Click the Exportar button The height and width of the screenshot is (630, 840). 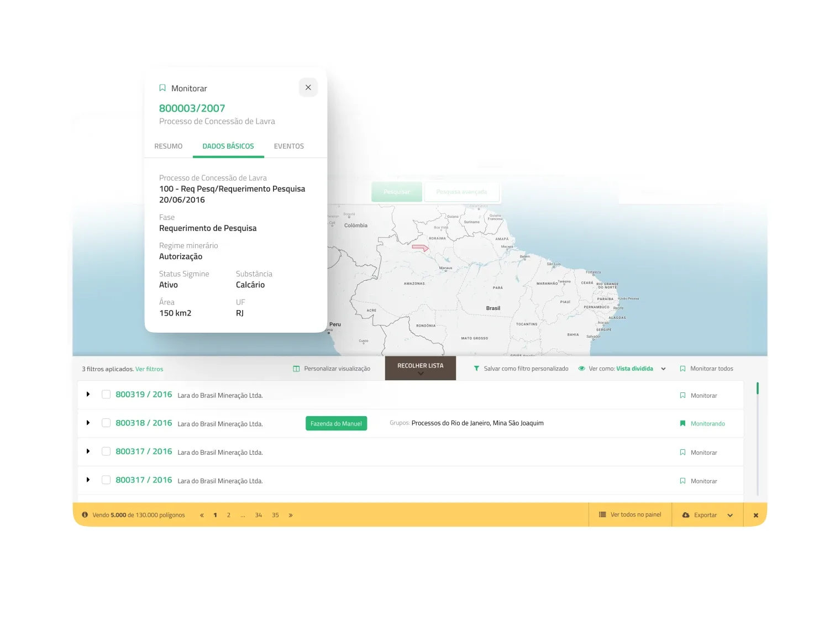click(706, 515)
